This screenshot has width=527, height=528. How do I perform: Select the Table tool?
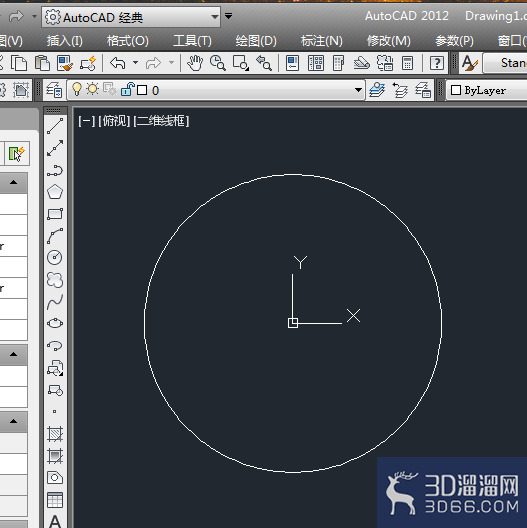[x=55, y=500]
